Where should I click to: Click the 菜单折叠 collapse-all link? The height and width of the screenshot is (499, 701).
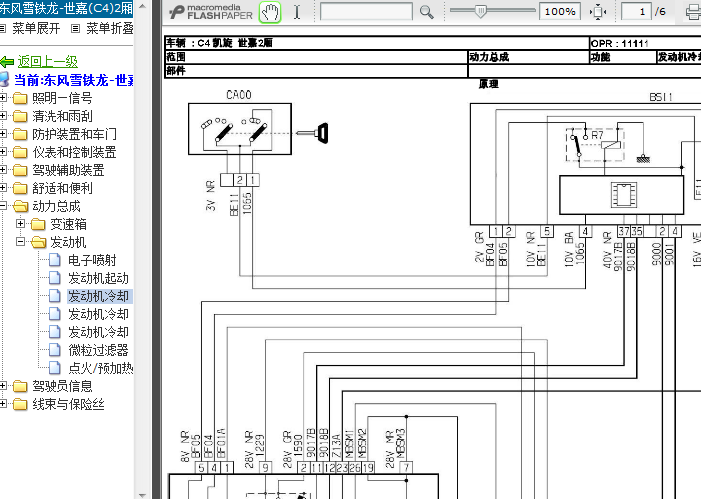click(110, 29)
